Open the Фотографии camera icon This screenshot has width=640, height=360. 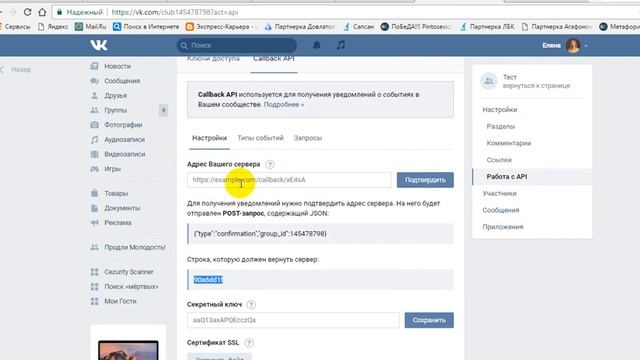[x=94, y=125]
